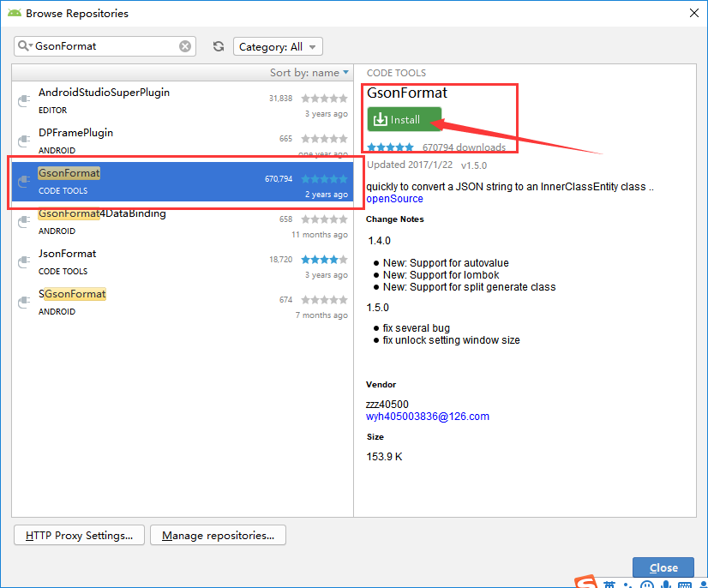708x588 pixels.
Task: Click JsonFormat's star rating
Action: tap(324, 259)
